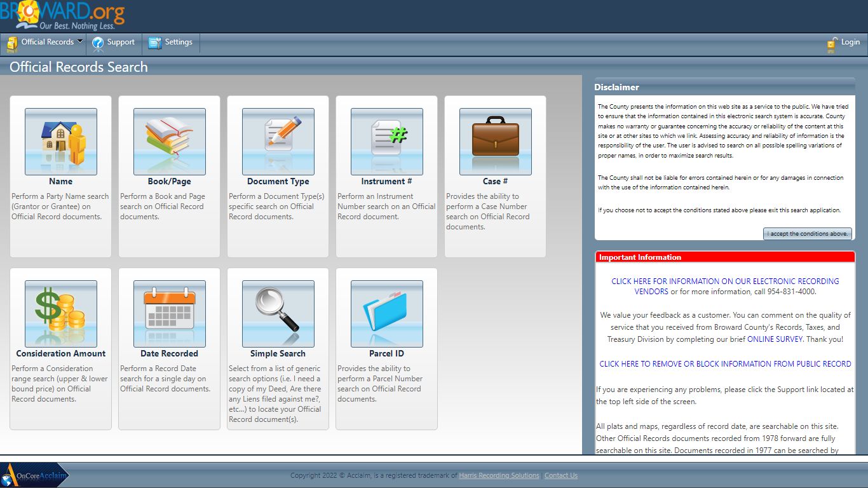The width and height of the screenshot is (868, 488).
Task: Click the OnCore Acclaim footer logo
Action: (34, 475)
